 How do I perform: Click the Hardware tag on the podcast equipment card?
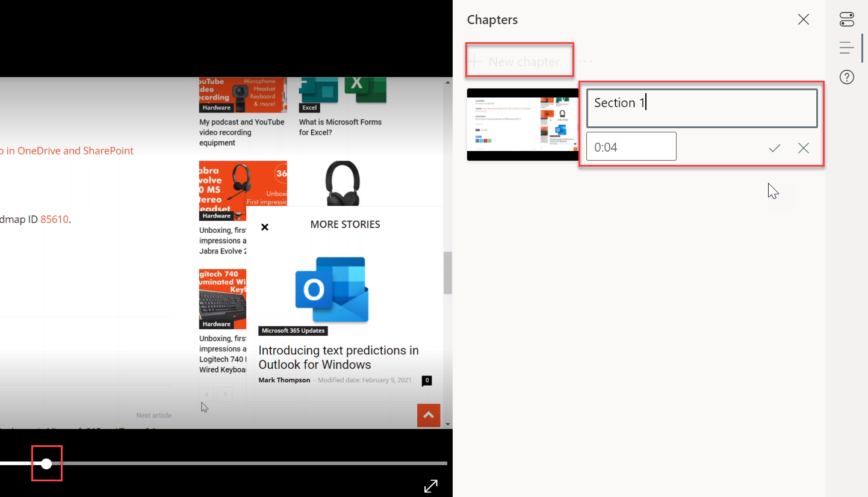coord(217,108)
